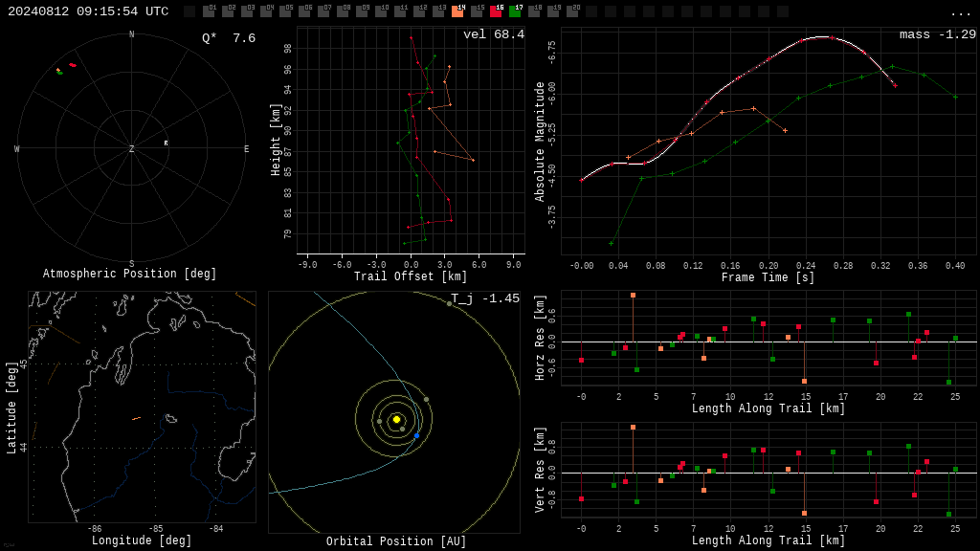The width and height of the screenshot is (980, 551).
Task: Toggle the red station 16 indicator
Action: pyautogui.click(x=497, y=11)
